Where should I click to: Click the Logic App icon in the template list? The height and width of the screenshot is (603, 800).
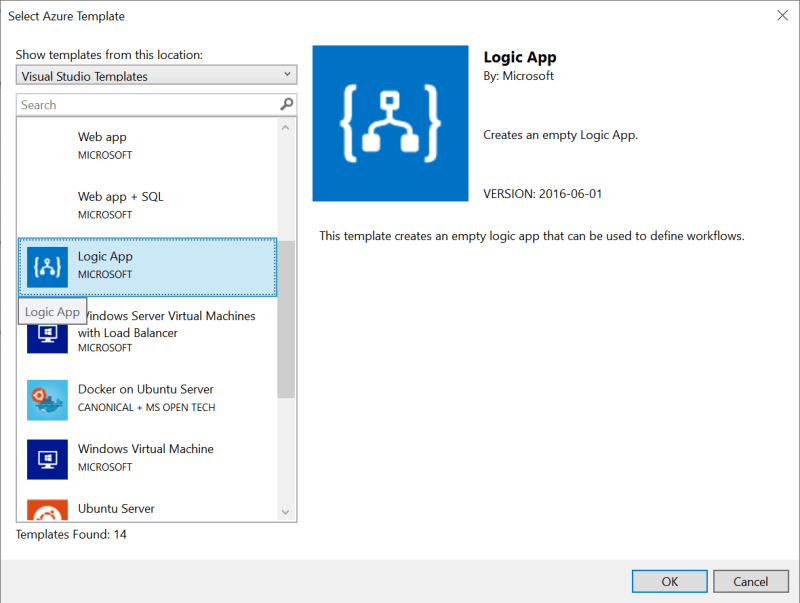[47, 267]
